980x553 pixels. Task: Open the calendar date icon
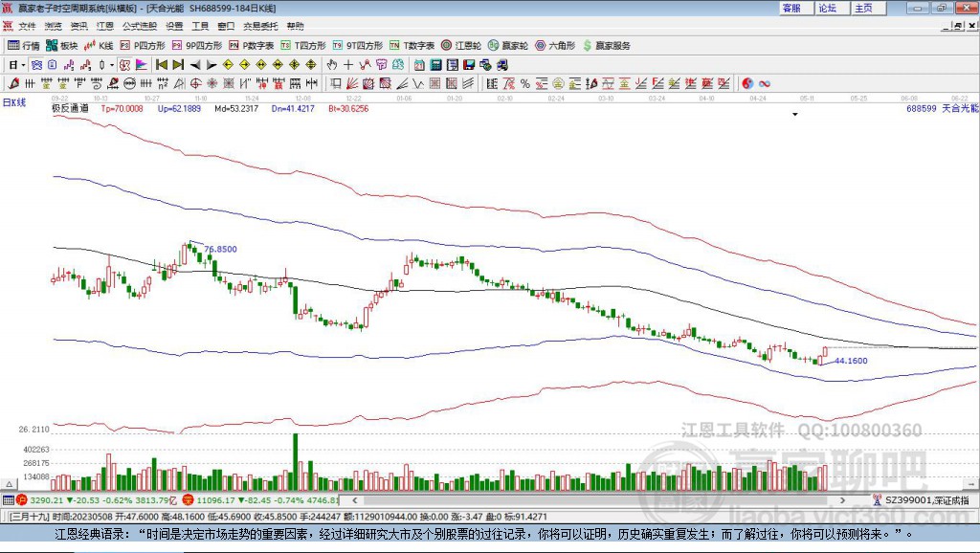click(x=419, y=65)
